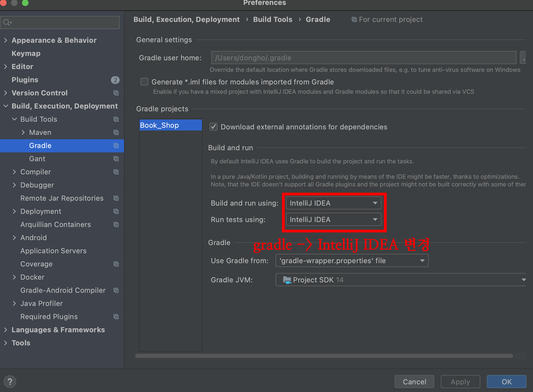Select Application Servers settings
533x392 pixels.
point(53,251)
